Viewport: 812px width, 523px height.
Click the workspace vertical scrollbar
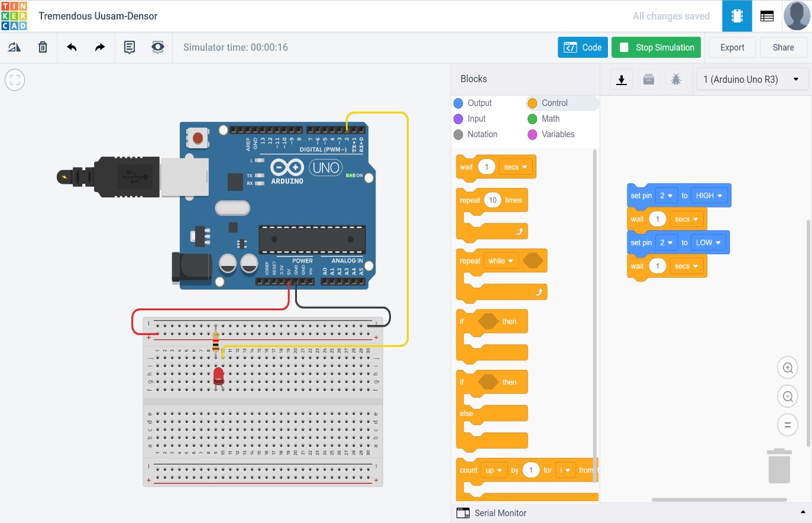(x=808, y=333)
